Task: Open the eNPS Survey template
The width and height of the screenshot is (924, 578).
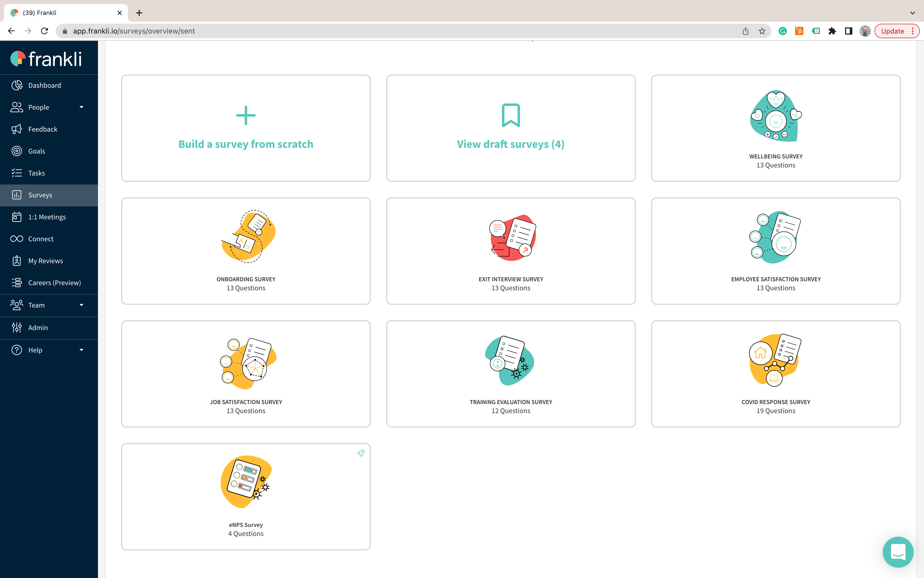Action: [x=246, y=496]
